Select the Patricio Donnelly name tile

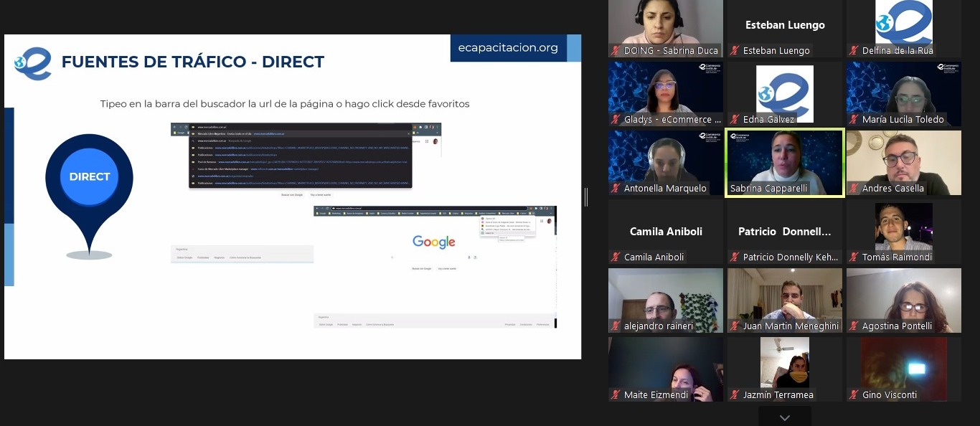[x=784, y=232]
